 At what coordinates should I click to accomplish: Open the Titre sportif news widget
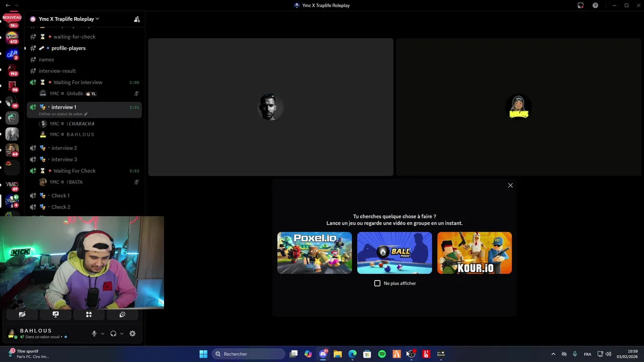pos(29,354)
